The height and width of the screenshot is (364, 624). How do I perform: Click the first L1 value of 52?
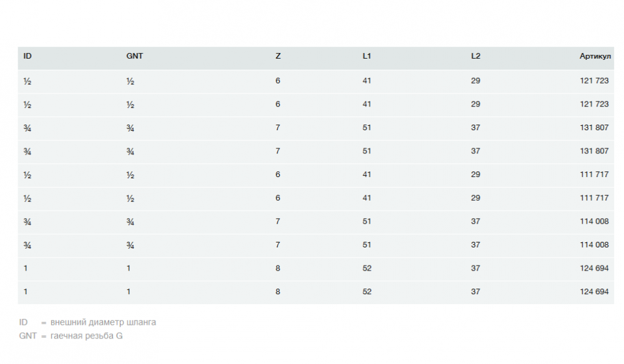pos(366,269)
